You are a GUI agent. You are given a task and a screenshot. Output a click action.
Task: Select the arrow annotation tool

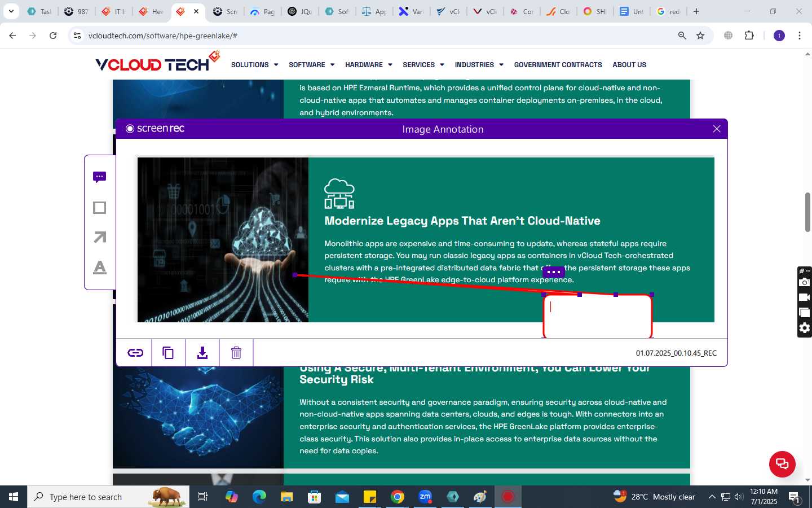[x=99, y=238]
